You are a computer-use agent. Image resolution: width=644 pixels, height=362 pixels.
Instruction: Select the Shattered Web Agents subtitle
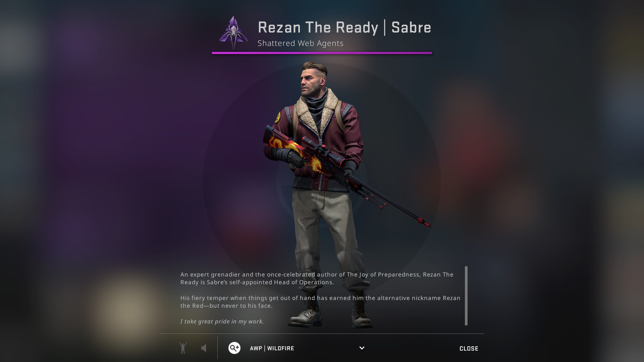tap(301, 43)
